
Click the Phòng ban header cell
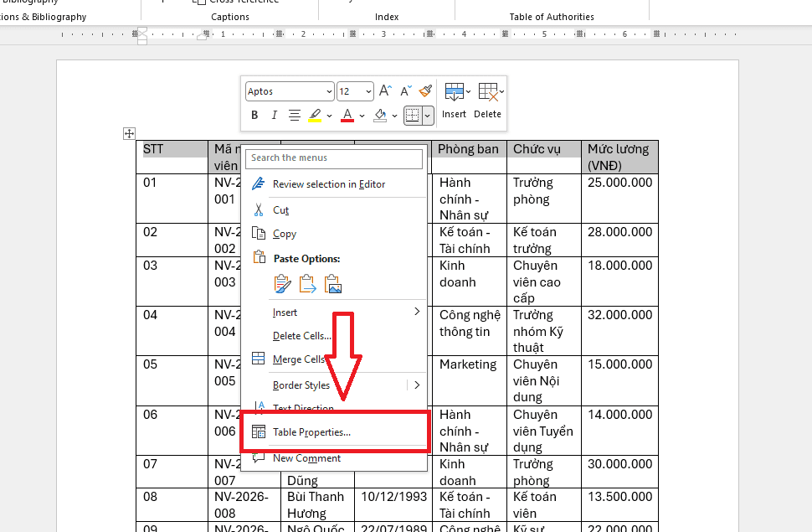(x=469, y=158)
